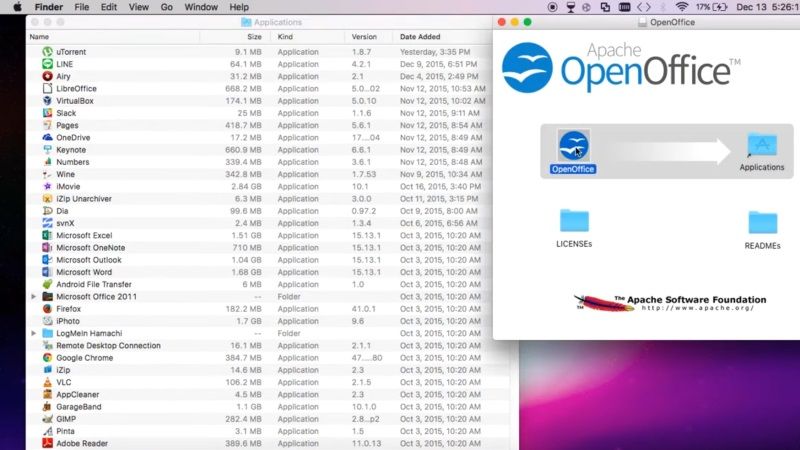Image resolution: width=800 pixels, height=450 pixels.
Task: Select the Numbers app icon
Action: point(47,162)
